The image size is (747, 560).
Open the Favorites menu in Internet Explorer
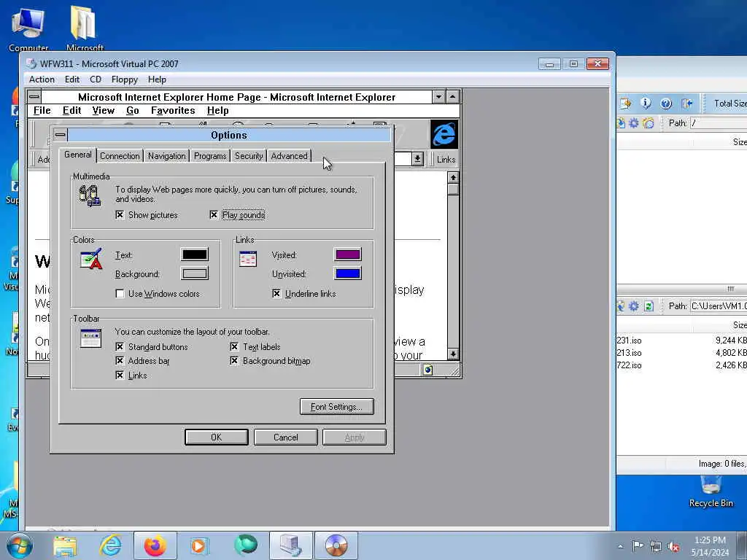pyautogui.click(x=173, y=111)
